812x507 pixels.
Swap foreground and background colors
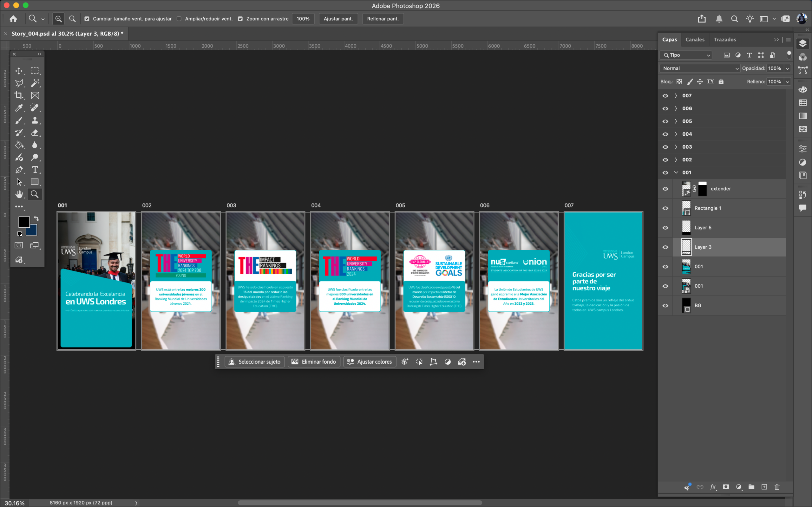pyautogui.click(x=36, y=219)
